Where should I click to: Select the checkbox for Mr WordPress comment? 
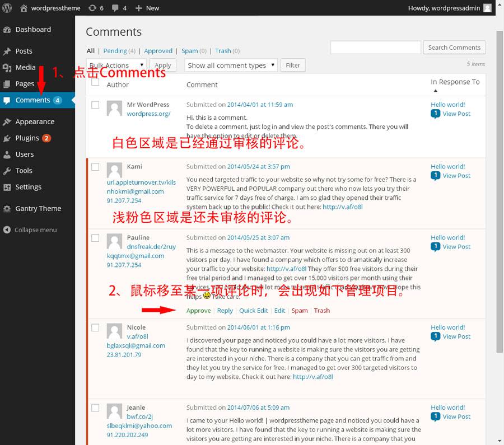[x=95, y=105]
